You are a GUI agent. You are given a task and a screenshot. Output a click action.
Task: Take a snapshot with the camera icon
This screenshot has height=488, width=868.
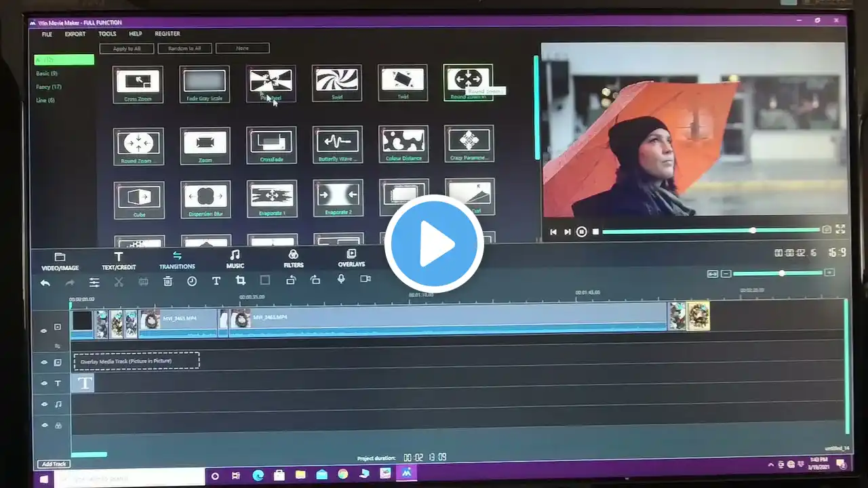pos(827,230)
